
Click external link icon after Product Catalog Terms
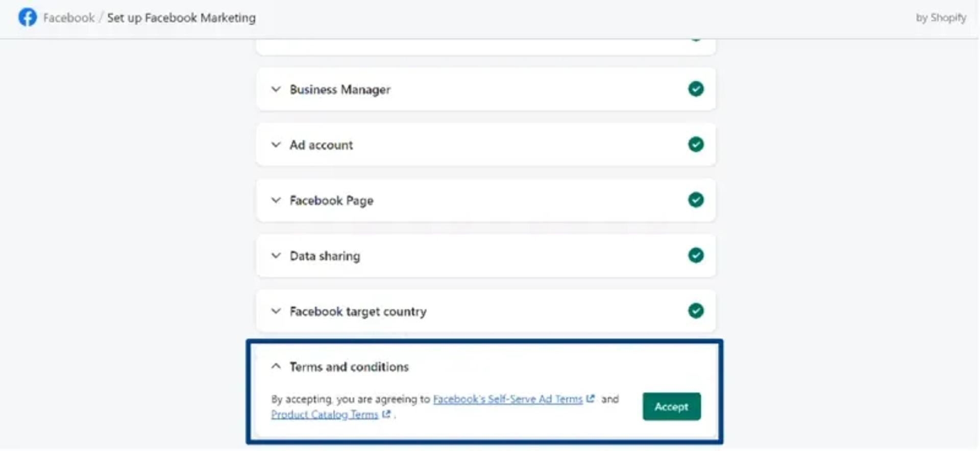(386, 414)
